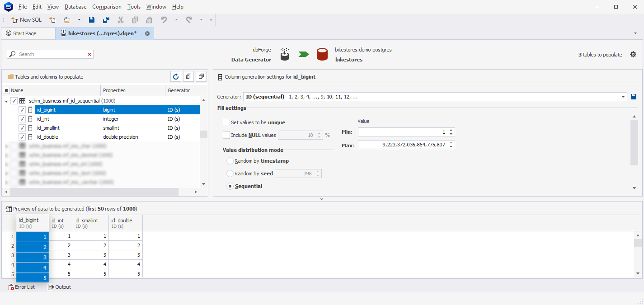Click the Save floppy disk icon
This screenshot has height=305, width=644.
point(92,20)
